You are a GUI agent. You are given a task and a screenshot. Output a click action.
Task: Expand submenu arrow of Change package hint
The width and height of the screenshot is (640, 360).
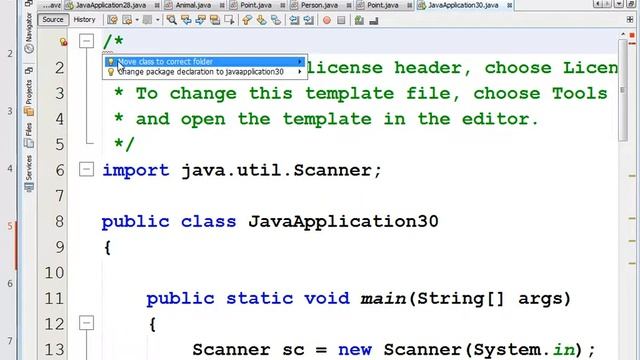coord(300,72)
